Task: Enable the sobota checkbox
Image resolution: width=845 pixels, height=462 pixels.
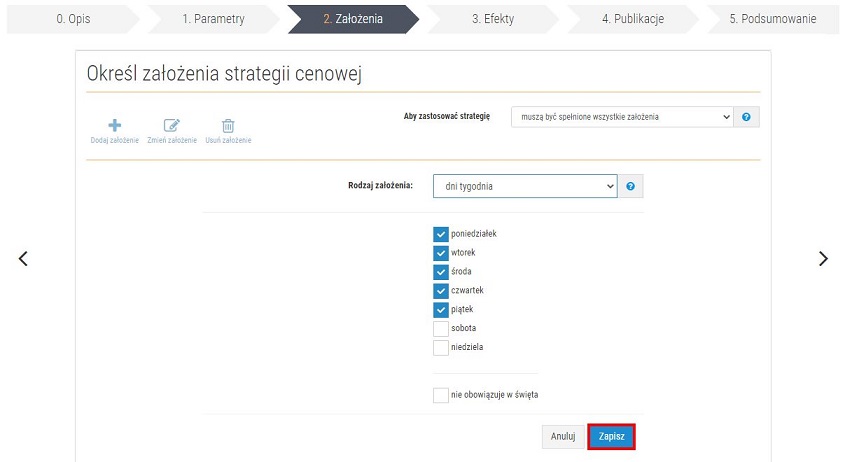Action: coord(441,328)
